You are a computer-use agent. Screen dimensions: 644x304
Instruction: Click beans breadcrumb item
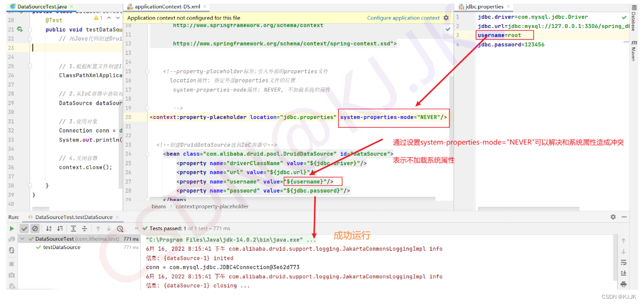pos(159,206)
